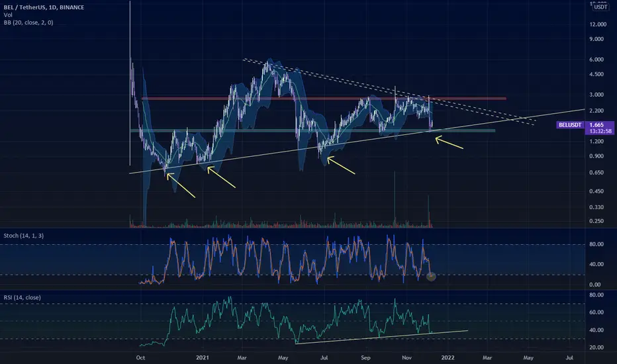Click the 60.00 value on RSI scale
Image resolution: width=617 pixels, height=364 pixels.
pyautogui.click(x=596, y=312)
